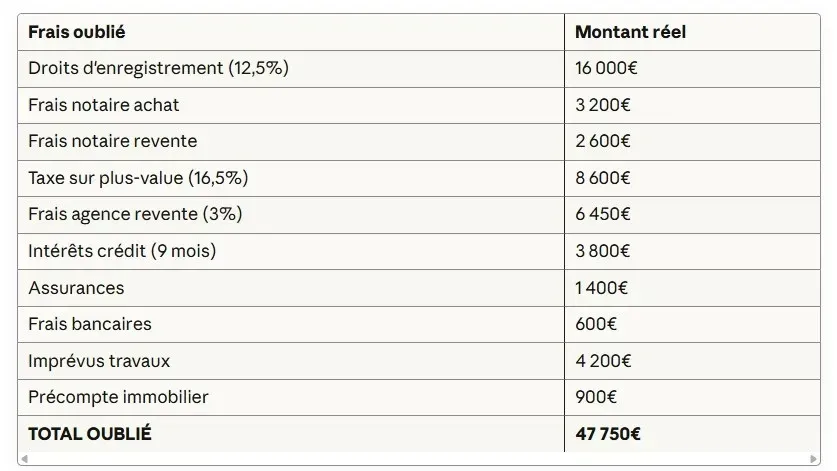The height and width of the screenshot is (471, 837).
Task: Select the "Montant réel" column header
Action: coord(630,32)
